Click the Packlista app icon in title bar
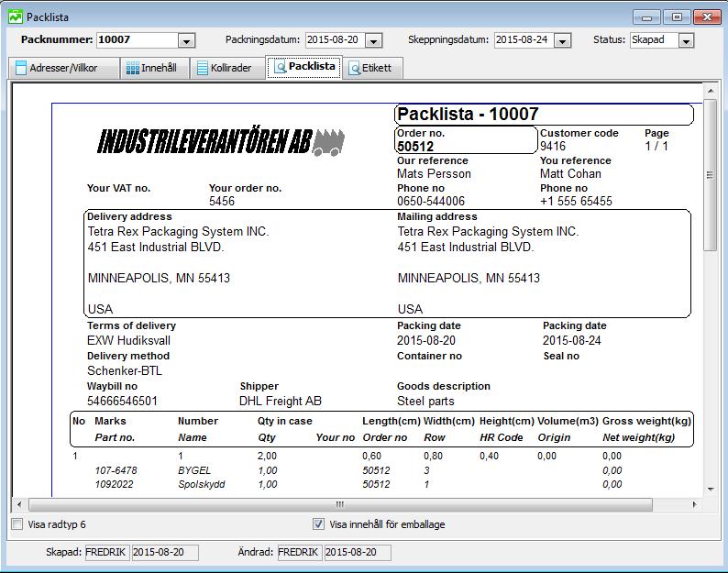728x573 pixels. 16,17
